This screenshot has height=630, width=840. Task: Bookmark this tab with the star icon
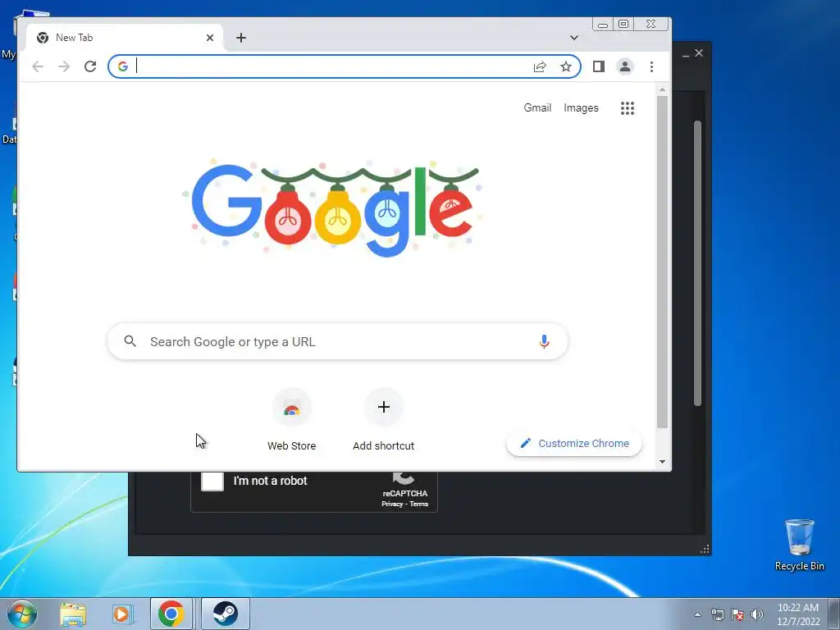click(566, 66)
